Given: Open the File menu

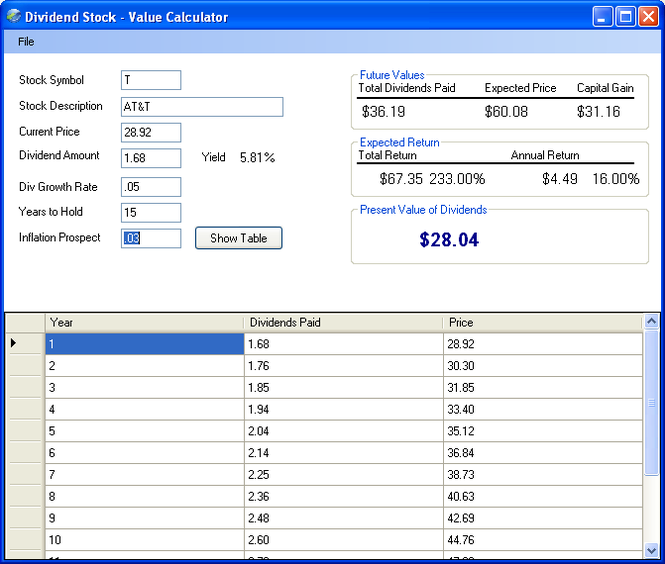Looking at the screenshot, I should (26, 42).
